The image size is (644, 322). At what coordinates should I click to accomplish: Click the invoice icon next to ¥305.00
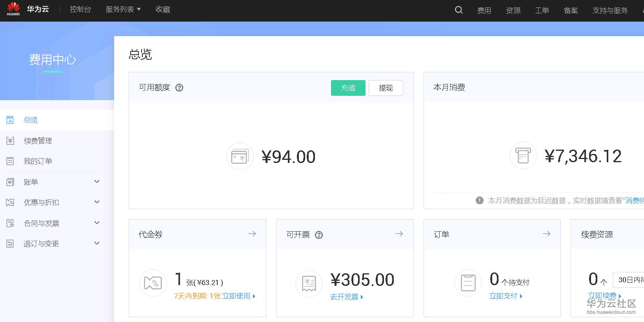coord(309,284)
